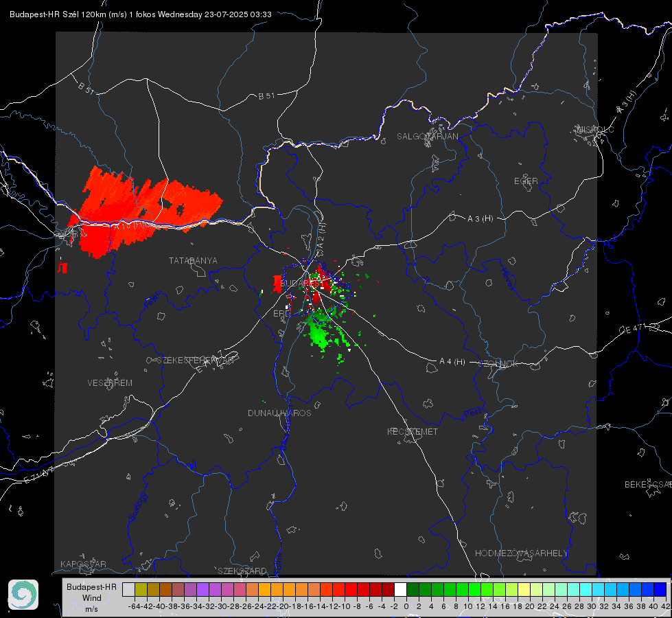672x618 pixels.
Task: Click the A 4 (H) road label
Action: pyautogui.click(x=452, y=362)
